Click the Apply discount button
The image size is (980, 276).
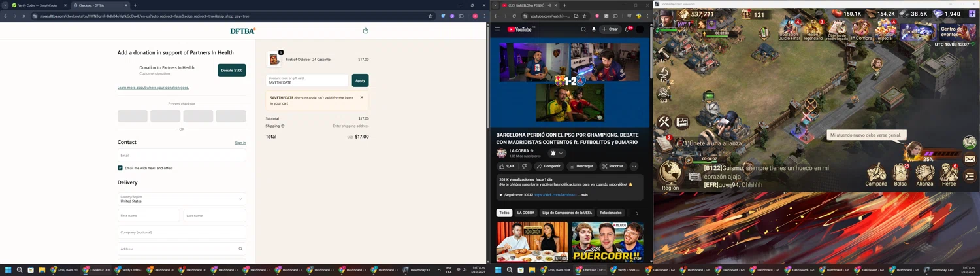click(360, 80)
